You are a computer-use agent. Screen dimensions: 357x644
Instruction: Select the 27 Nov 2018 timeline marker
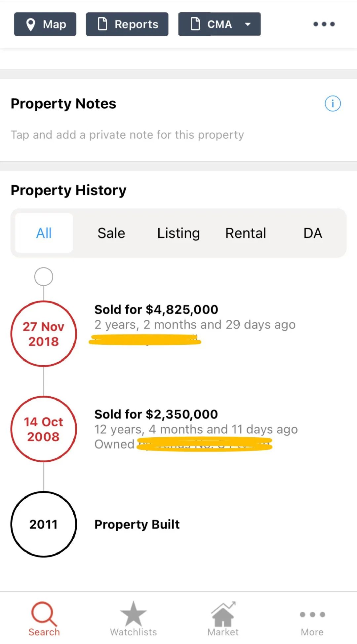point(44,334)
